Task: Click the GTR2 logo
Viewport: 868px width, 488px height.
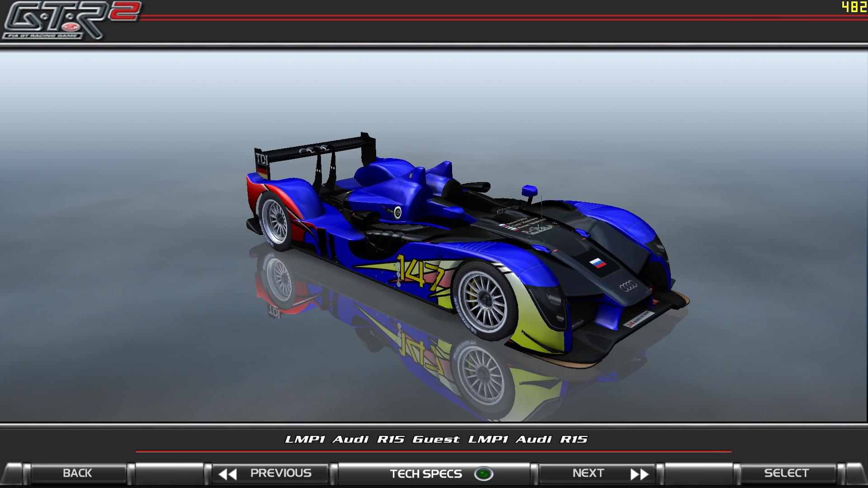Action: [68, 20]
